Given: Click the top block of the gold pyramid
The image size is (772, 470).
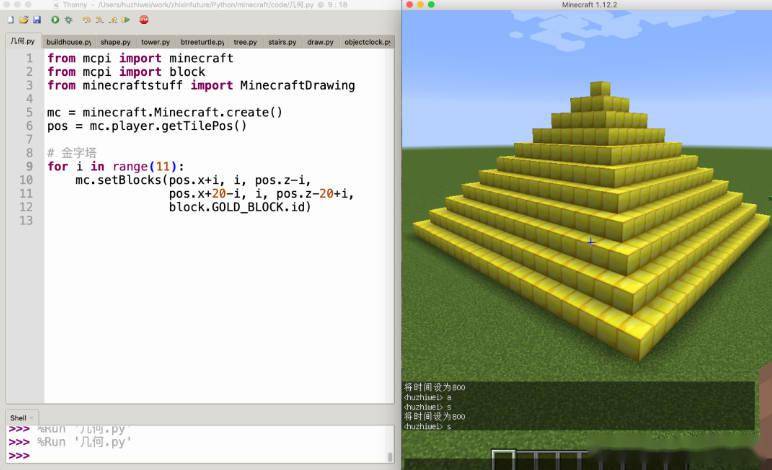Looking at the screenshot, I should 600,89.
